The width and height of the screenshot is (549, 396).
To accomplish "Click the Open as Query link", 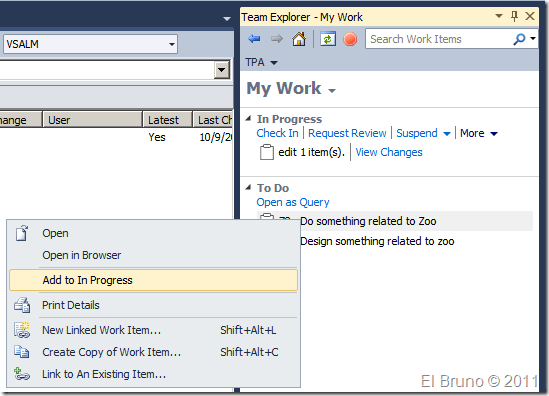I will pos(293,202).
